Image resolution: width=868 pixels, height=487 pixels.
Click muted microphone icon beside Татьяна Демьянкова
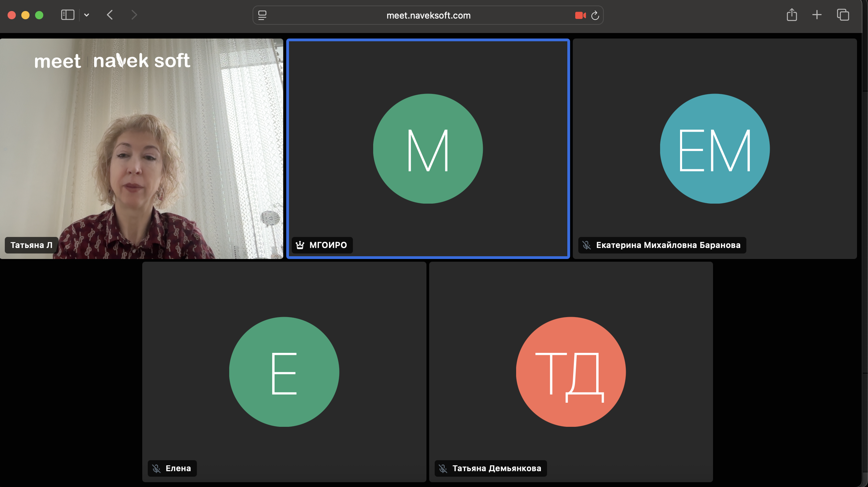[443, 468]
